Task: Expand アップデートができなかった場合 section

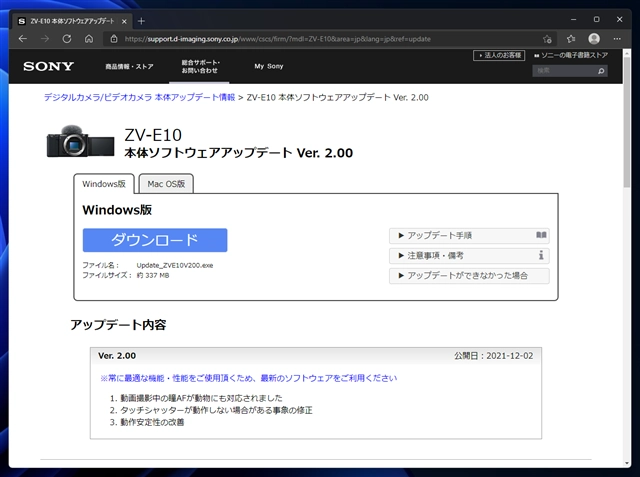Action: [469, 276]
